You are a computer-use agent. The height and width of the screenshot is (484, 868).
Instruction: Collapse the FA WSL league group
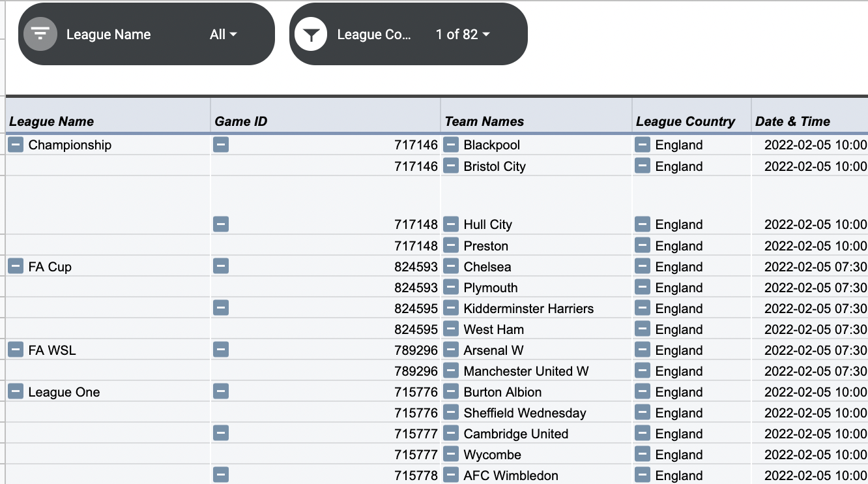[16, 350]
